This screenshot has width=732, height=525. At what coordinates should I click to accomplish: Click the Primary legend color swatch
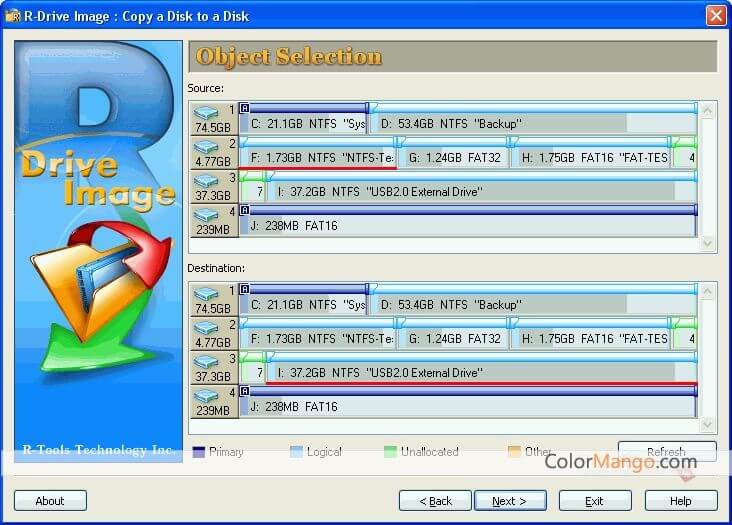pyautogui.click(x=199, y=452)
